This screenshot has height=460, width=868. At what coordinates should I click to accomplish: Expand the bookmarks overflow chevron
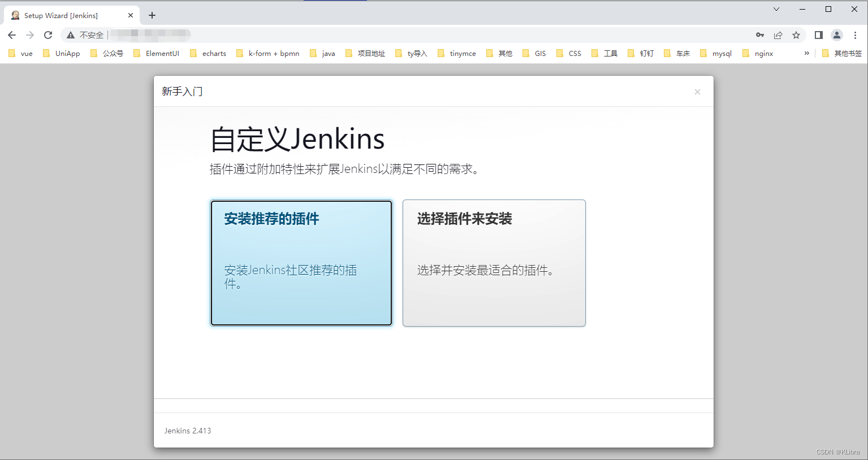click(x=807, y=53)
